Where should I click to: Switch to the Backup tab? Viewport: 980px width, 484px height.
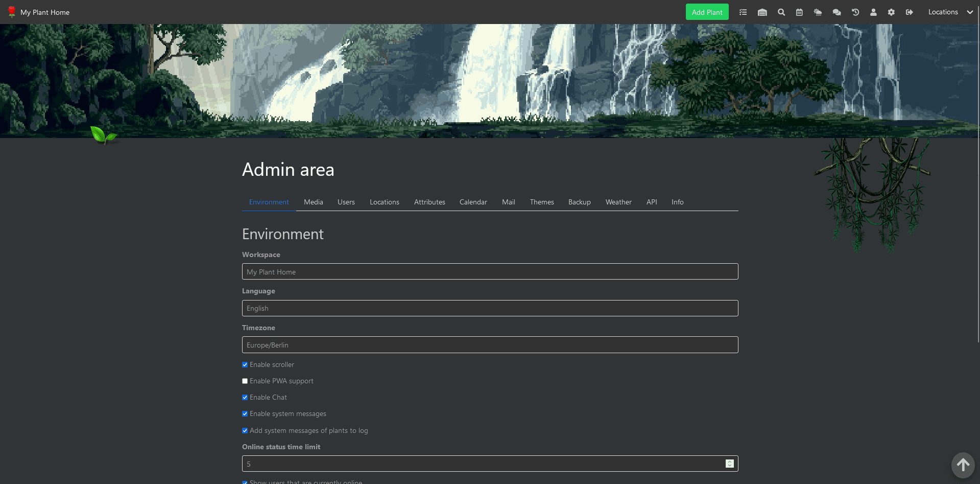pos(579,202)
